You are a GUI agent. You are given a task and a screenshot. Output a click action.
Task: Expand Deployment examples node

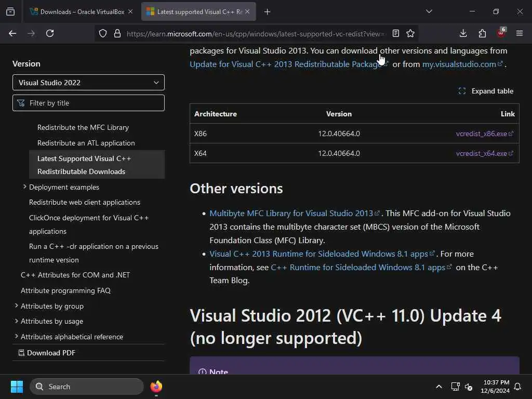pos(25,187)
